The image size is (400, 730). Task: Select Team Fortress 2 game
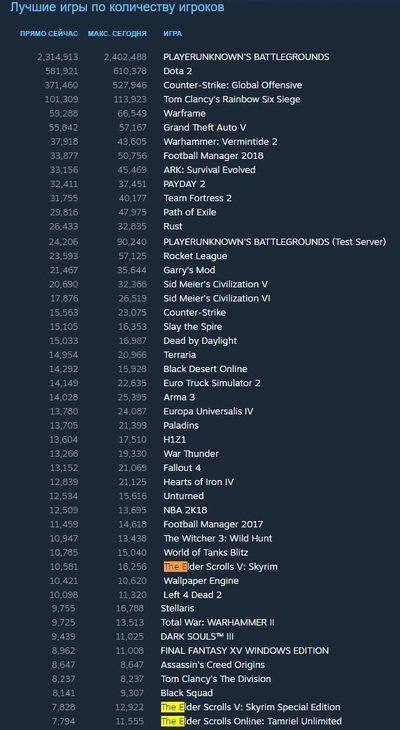[x=197, y=198]
